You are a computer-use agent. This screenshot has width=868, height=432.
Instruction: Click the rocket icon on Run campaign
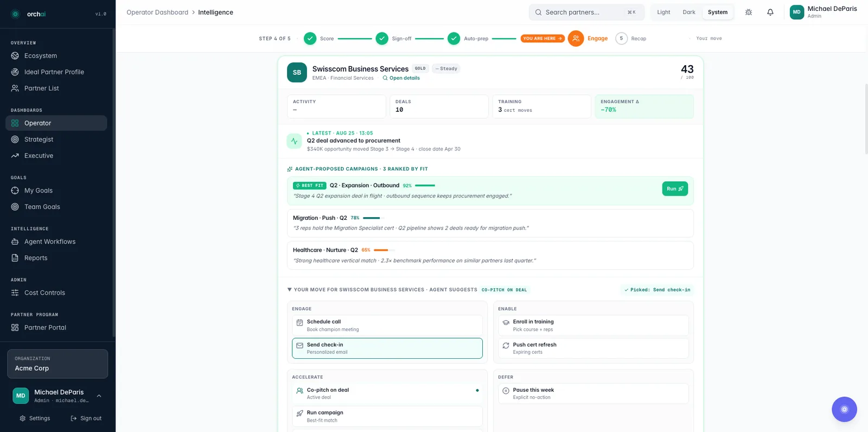tap(299, 414)
